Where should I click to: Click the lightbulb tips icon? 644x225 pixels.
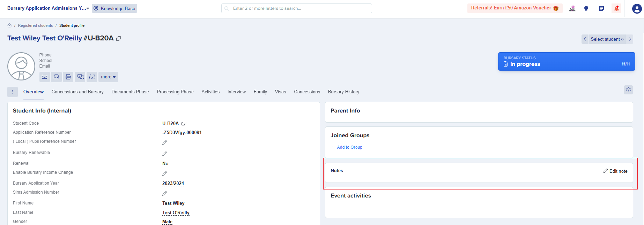tap(586, 8)
